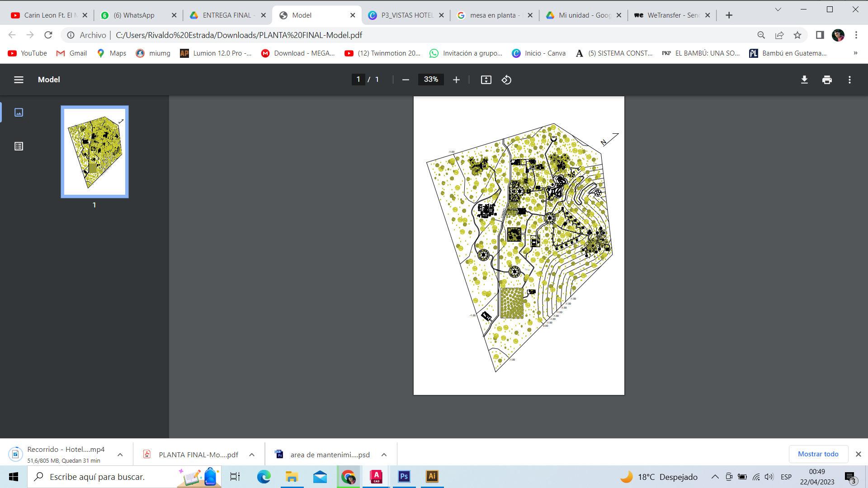Select the page 1 thumbnail
The image size is (868, 488).
coord(94,152)
